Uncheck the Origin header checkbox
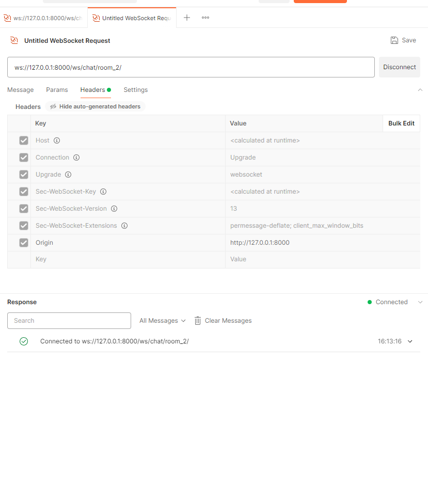This screenshot has width=428, height=504. 24,243
